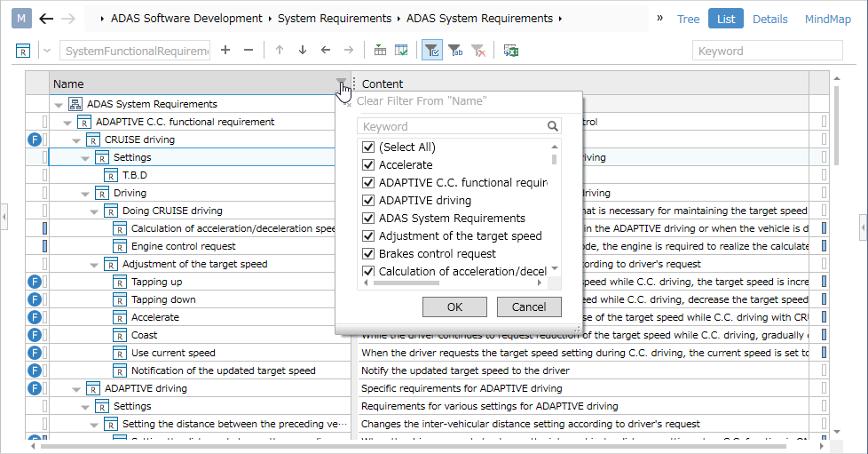Select Engine control request row
Viewport: 868px width, 454px height.
click(x=183, y=246)
